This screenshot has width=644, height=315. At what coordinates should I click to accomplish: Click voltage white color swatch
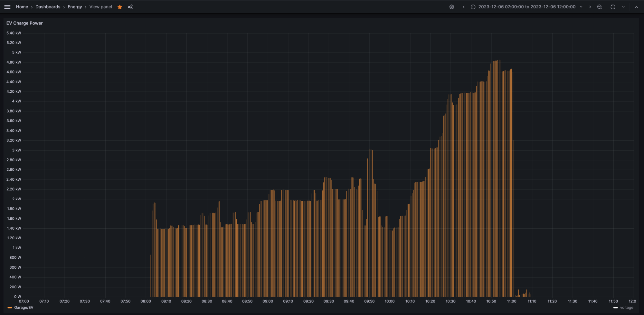click(616, 308)
